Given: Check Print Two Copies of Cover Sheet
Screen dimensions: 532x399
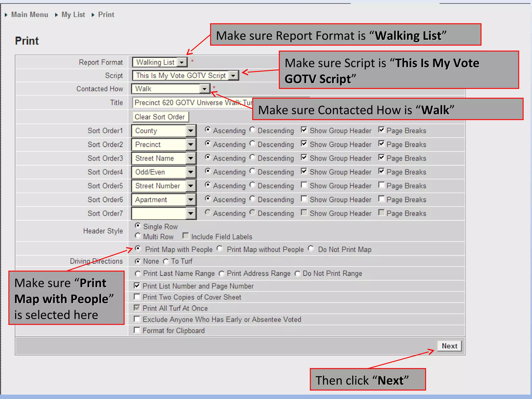Looking at the screenshot, I should (x=137, y=297).
